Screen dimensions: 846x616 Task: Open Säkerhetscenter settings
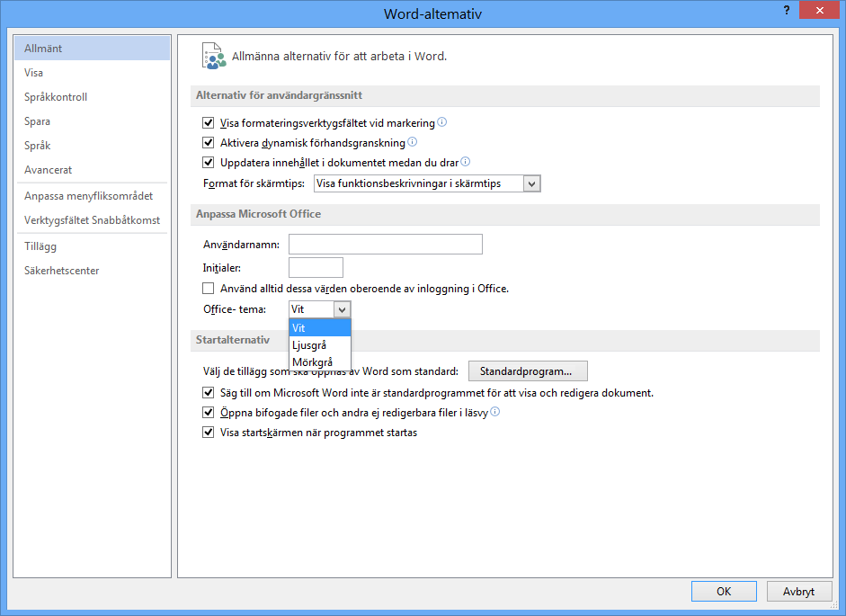92,271
